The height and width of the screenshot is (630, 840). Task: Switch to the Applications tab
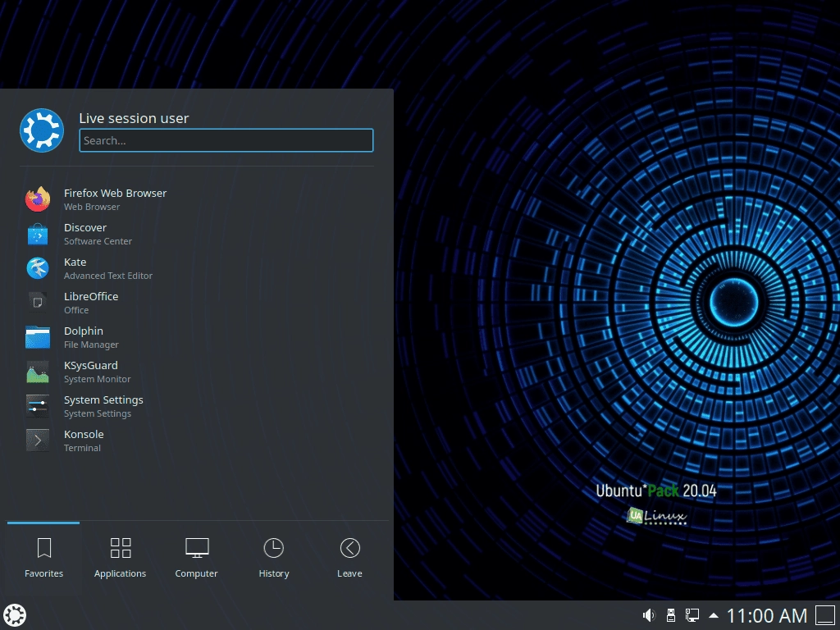tap(120, 558)
